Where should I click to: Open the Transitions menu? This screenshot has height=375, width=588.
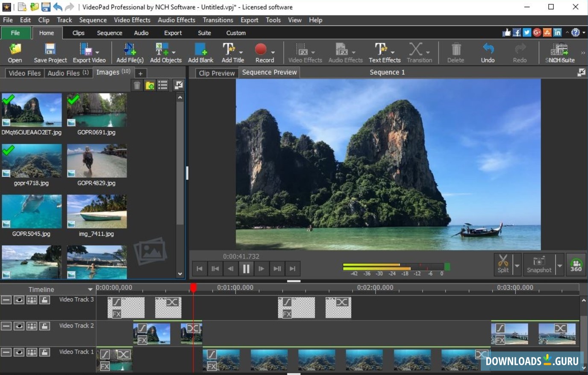point(218,20)
